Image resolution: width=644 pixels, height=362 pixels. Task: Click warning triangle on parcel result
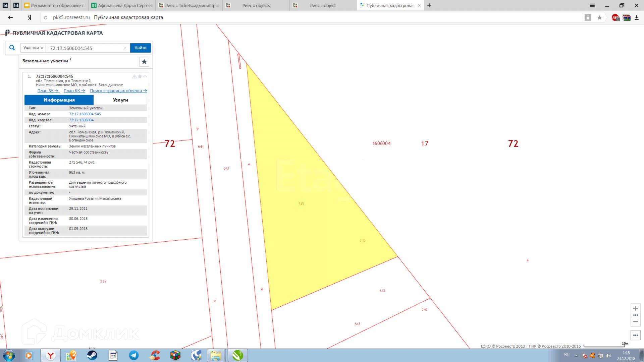[134, 76]
